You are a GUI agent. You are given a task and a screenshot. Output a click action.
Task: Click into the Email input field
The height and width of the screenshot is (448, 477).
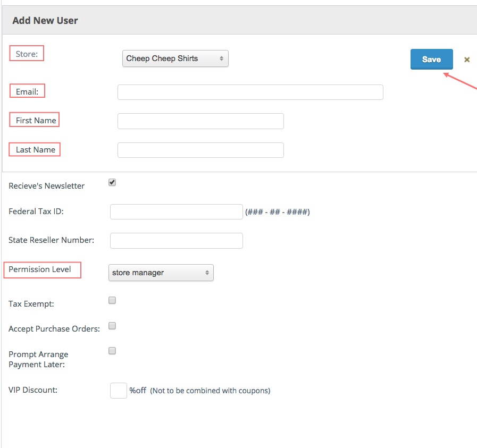[x=250, y=92]
